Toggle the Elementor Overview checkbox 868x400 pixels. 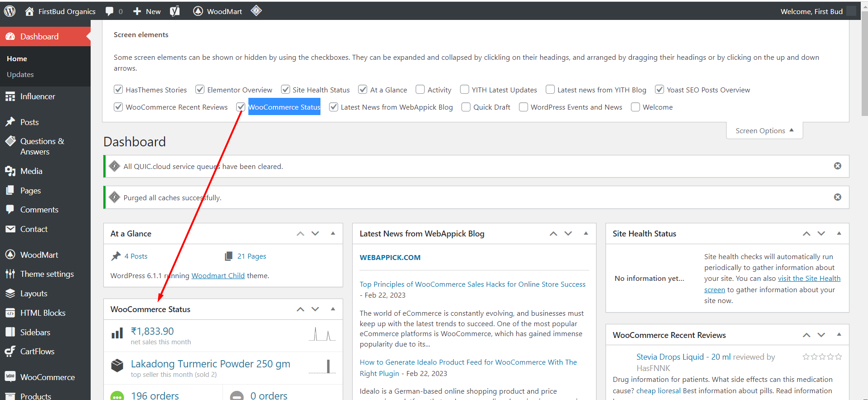click(200, 90)
